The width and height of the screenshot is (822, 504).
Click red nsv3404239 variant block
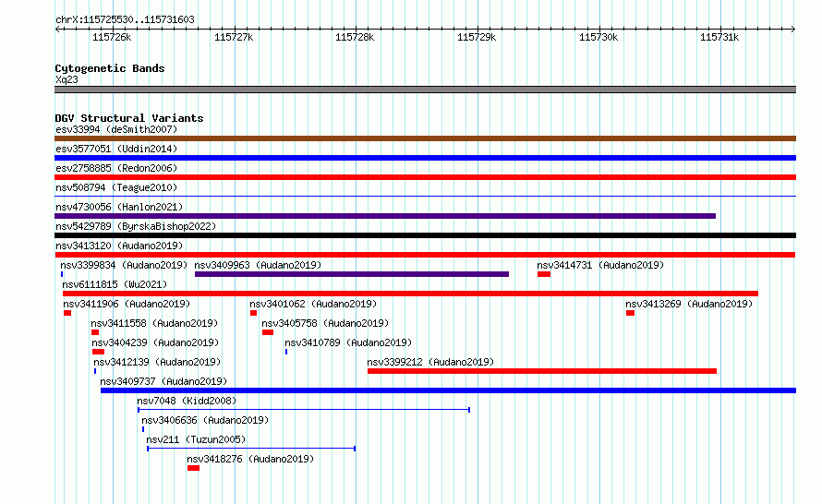[98, 352]
